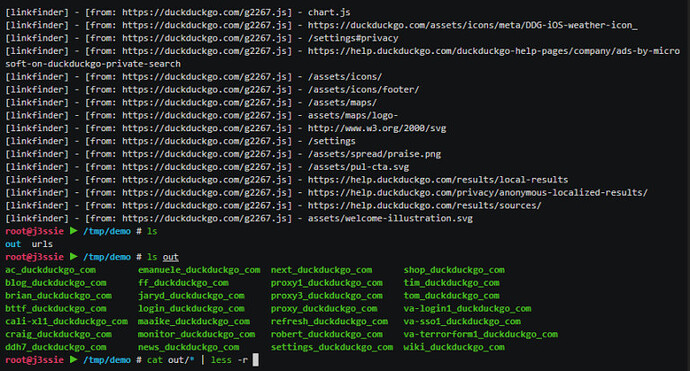The height and width of the screenshot is (371, 690).
Task: Click the ac_duckduckgo_com file entry
Action: pyautogui.click(x=51, y=270)
